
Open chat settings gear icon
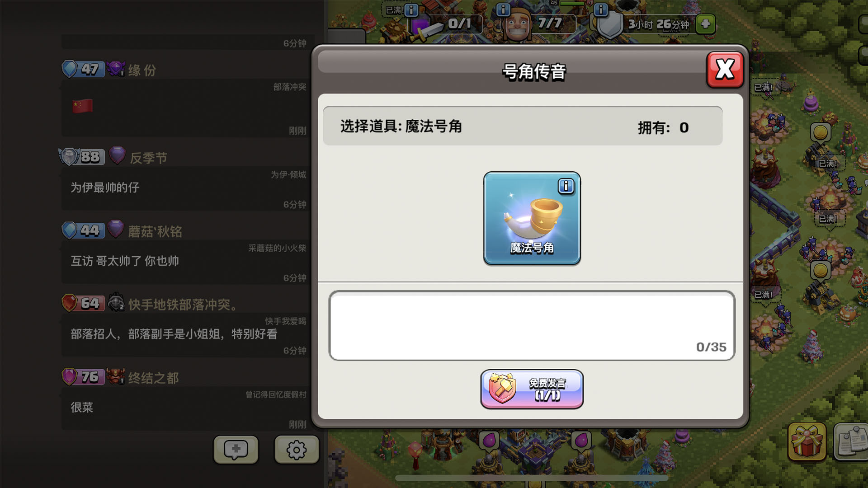click(297, 450)
